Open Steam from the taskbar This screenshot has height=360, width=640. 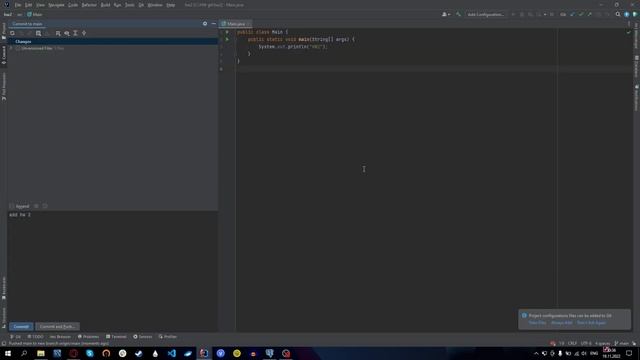[139, 353]
